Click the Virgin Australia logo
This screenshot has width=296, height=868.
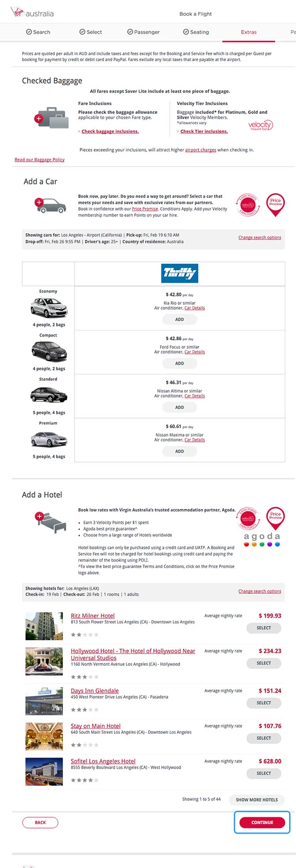click(x=33, y=13)
